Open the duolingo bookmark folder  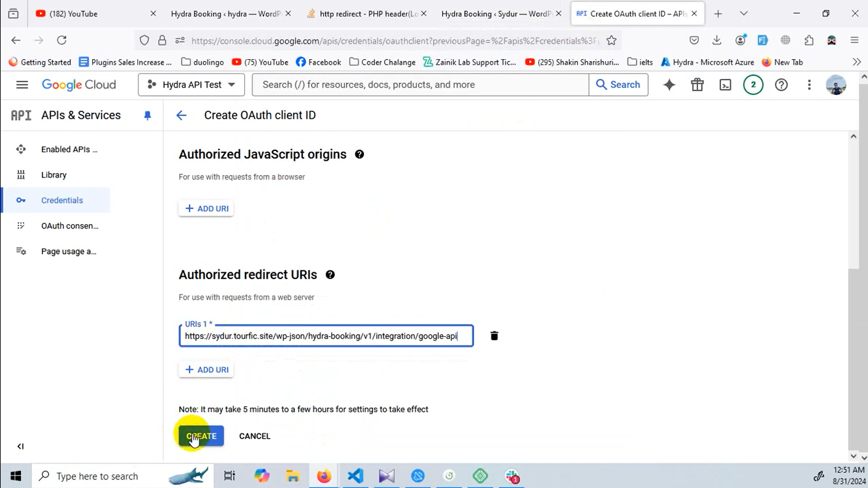tap(203, 62)
